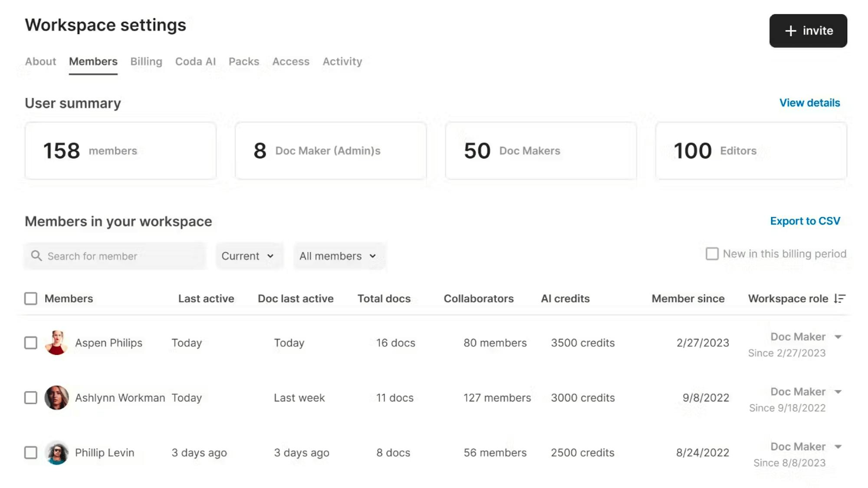
Task: Click the plus invite button
Action: click(808, 31)
